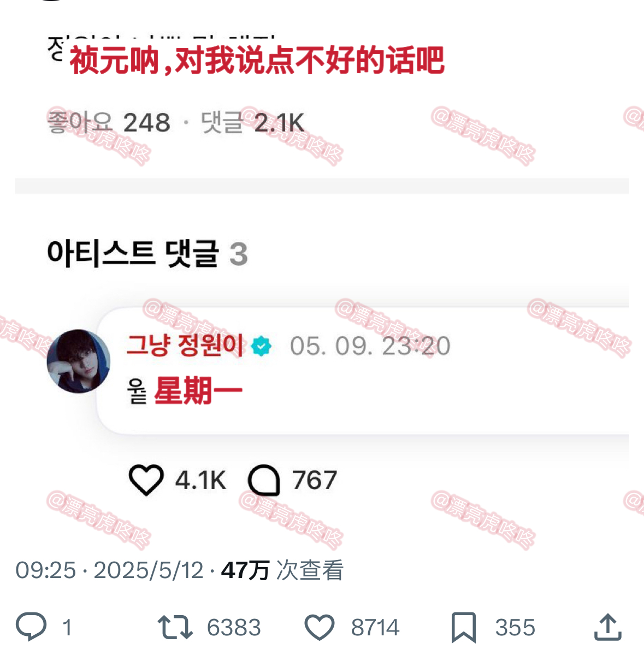Tap the 355 bookmarks count
Screen dimensions: 644x661
[515, 627]
